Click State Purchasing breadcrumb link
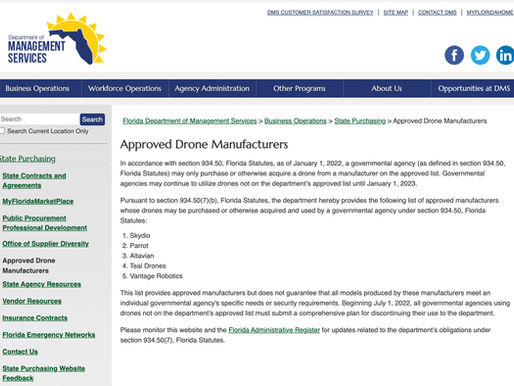514x386 pixels. [360, 121]
